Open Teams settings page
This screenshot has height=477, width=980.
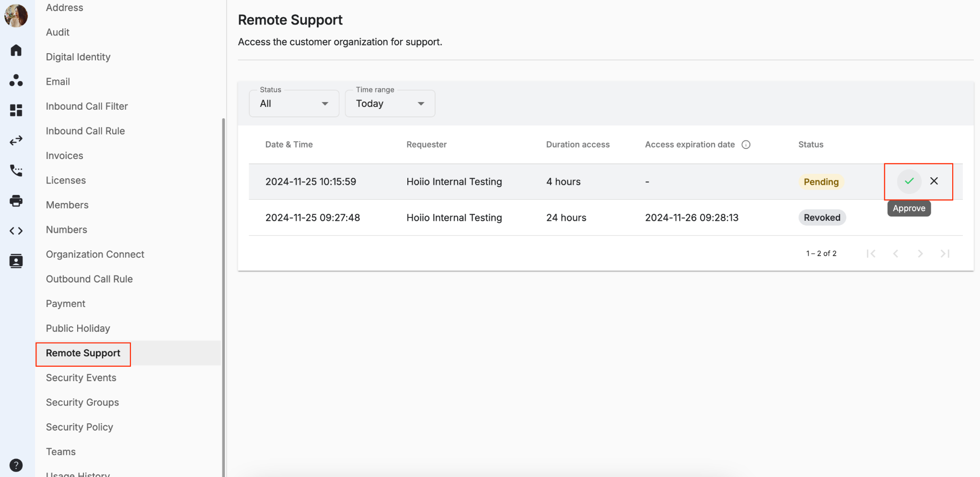[x=60, y=452]
